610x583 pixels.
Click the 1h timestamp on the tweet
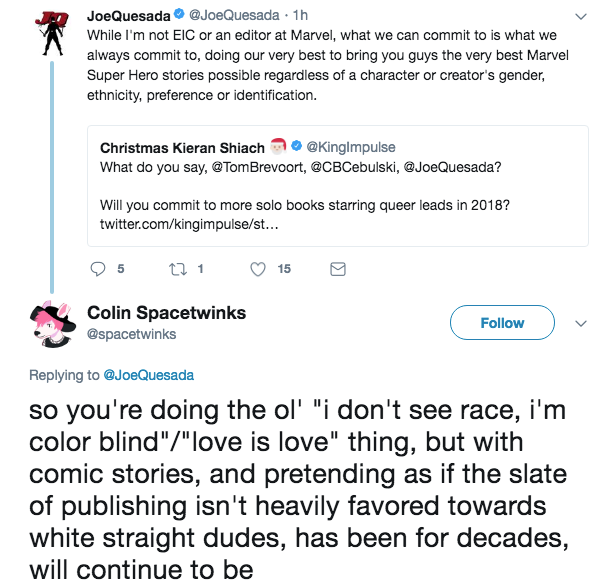pyautogui.click(x=296, y=17)
